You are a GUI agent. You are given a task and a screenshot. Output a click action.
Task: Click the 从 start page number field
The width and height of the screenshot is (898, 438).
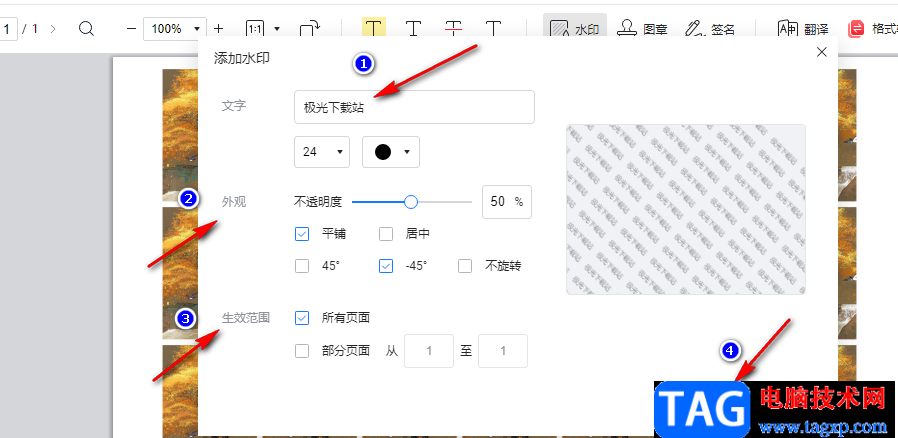point(429,351)
